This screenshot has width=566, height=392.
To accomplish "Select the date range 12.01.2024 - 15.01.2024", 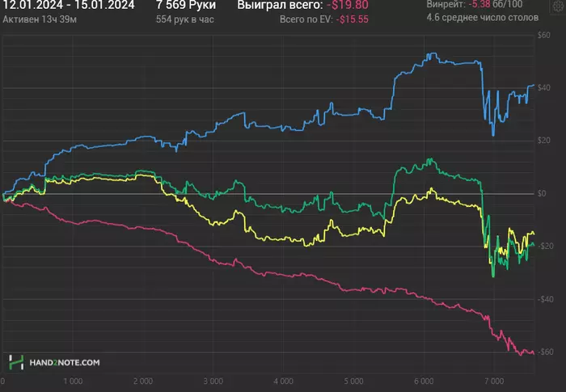I will 69,5.
